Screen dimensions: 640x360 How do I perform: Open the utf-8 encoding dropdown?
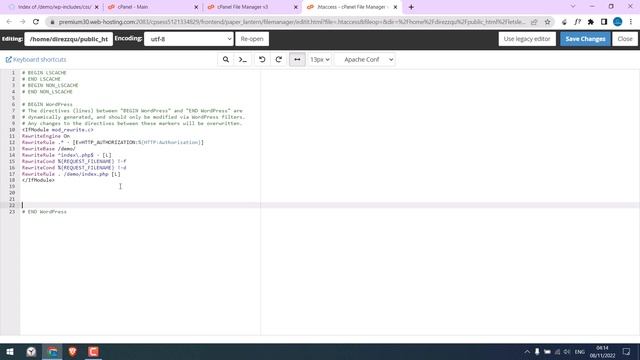(x=189, y=39)
